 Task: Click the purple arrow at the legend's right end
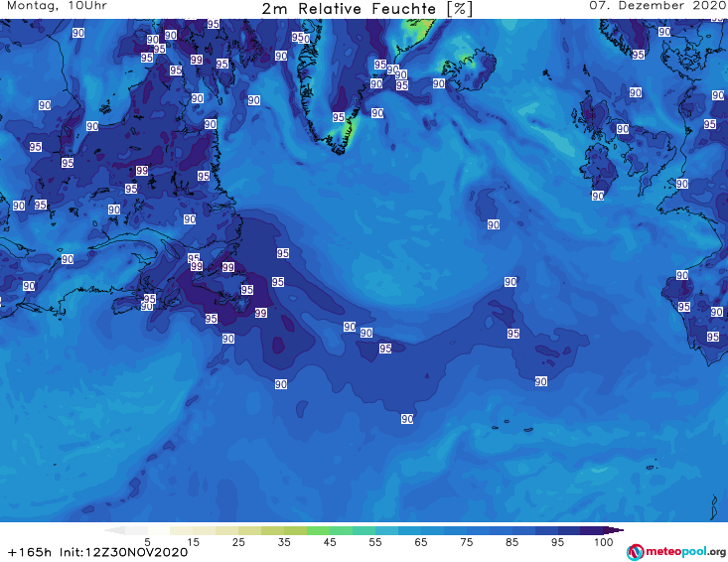[614, 530]
